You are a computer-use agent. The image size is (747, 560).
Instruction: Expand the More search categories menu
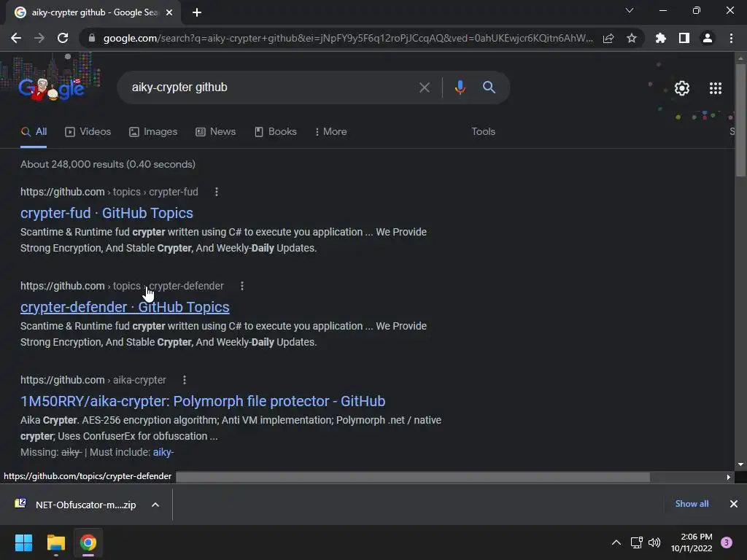[x=330, y=132]
